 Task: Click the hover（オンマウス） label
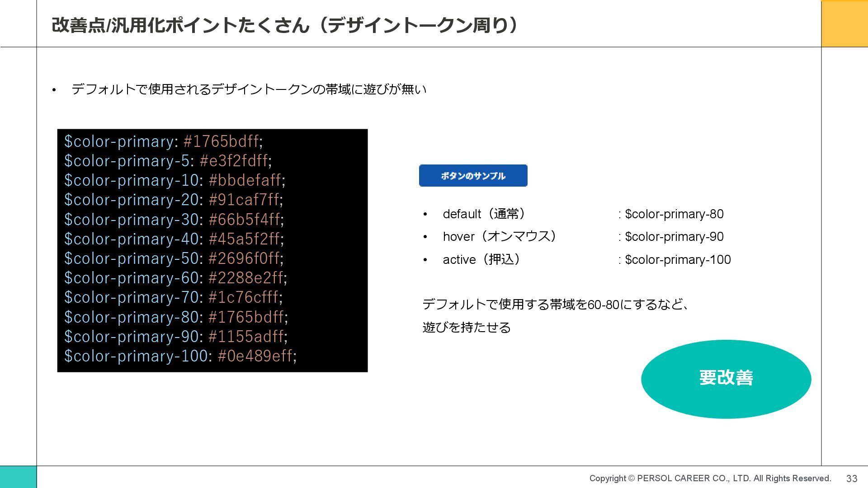[500, 237]
